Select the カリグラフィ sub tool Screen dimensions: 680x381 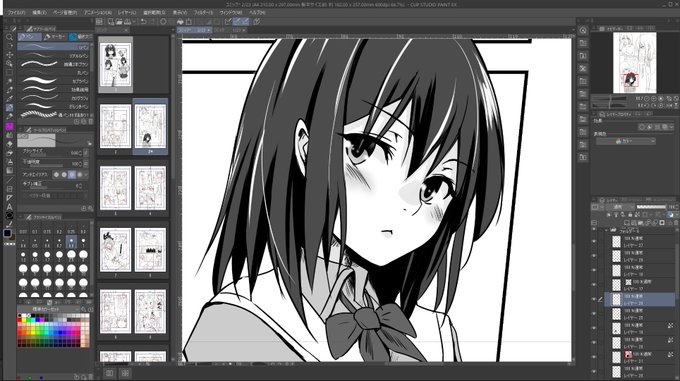click(x=54, y=98)
